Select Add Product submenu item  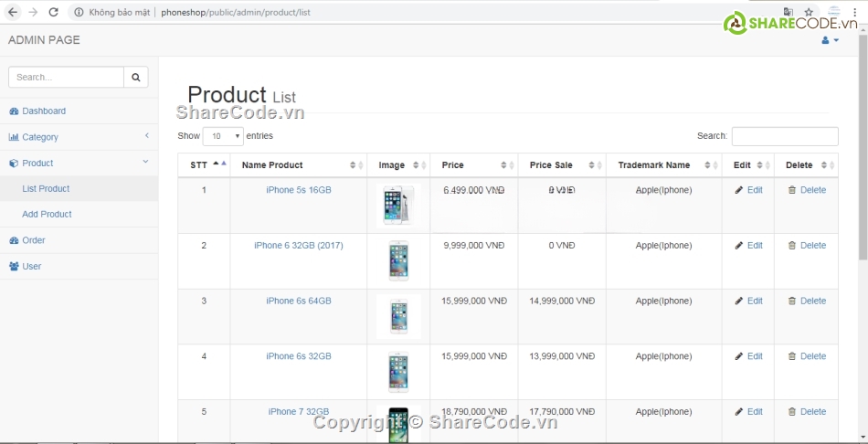point(79,215)
